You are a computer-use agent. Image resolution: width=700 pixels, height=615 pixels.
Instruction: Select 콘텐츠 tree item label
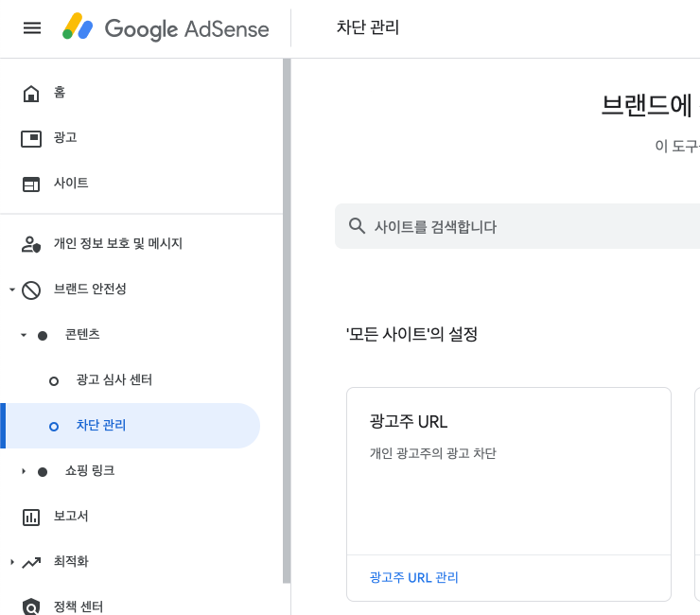[x=82, y=334]
